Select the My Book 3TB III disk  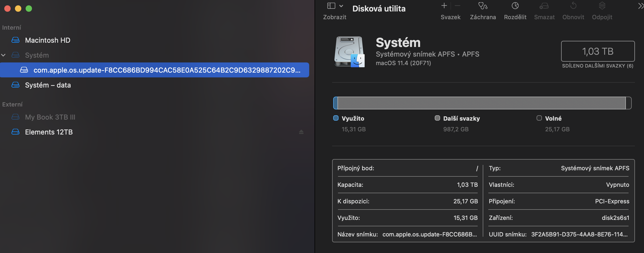point(50,117)
